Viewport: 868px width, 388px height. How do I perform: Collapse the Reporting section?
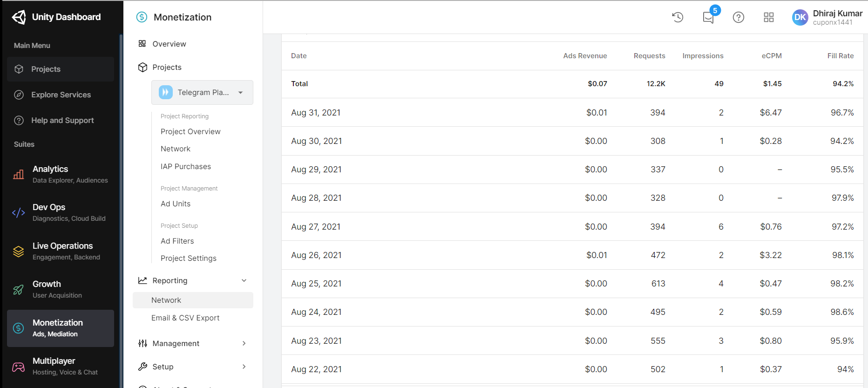tap(244, 280)
